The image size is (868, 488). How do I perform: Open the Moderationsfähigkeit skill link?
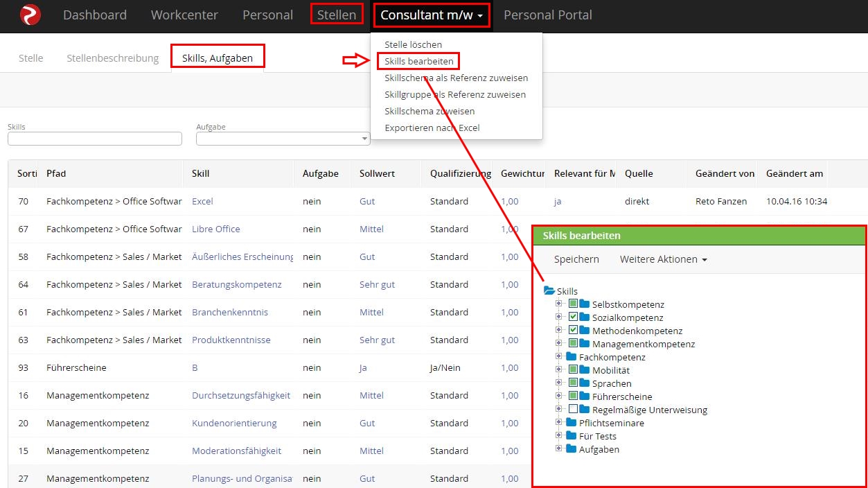[237, 451]
